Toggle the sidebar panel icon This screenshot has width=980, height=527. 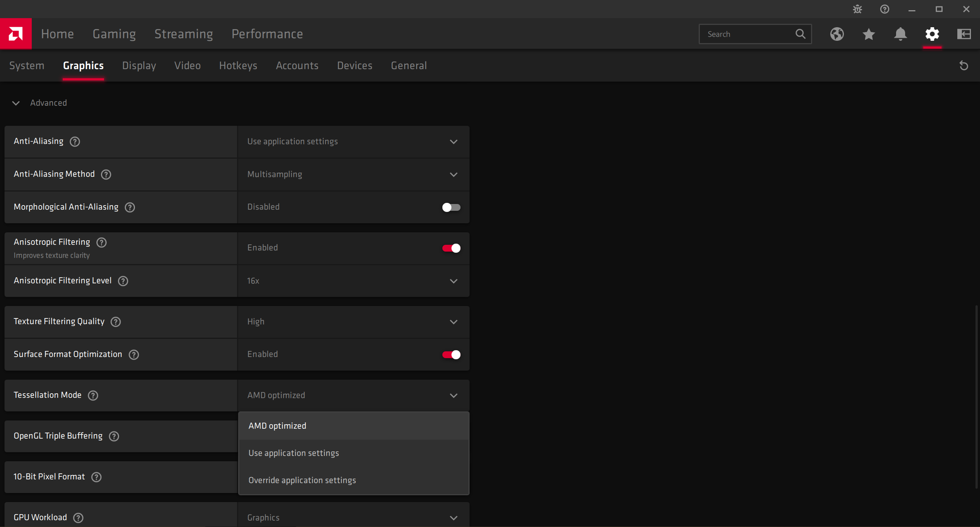[x=964, y=34]
